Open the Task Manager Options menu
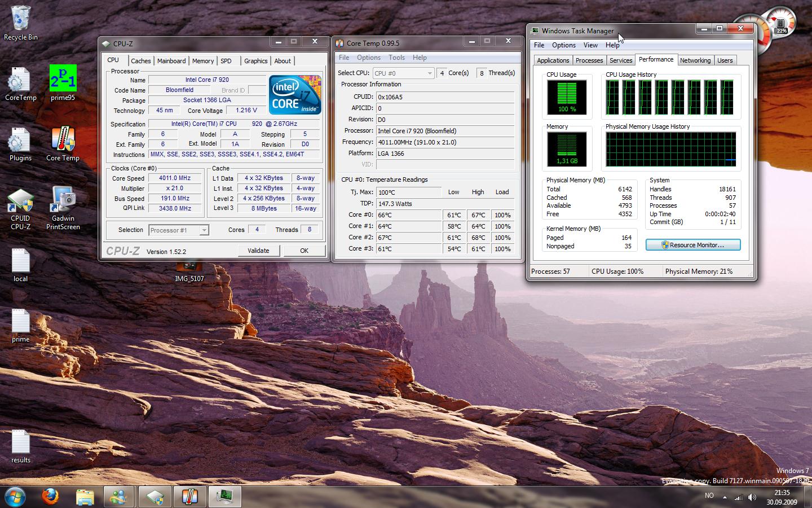This screenshot has width=812, height=508. click(x=564, y=45)
